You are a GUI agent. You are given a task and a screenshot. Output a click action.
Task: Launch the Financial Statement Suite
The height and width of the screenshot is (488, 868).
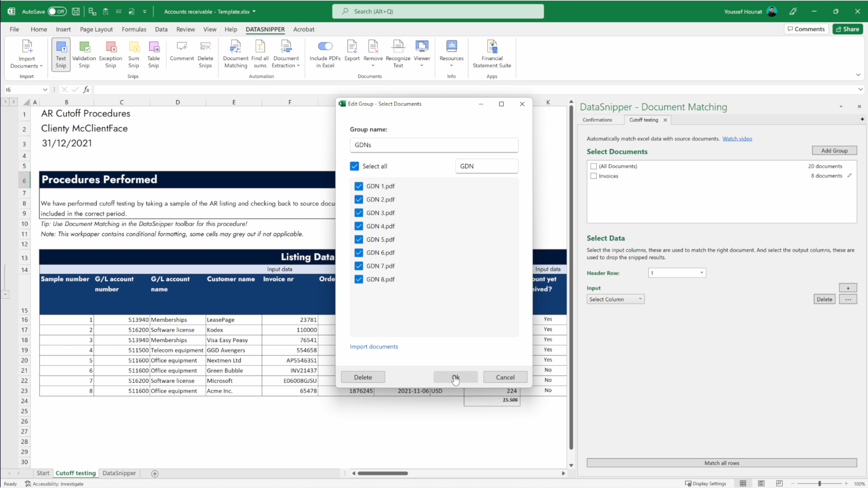(x=492, y=53)
